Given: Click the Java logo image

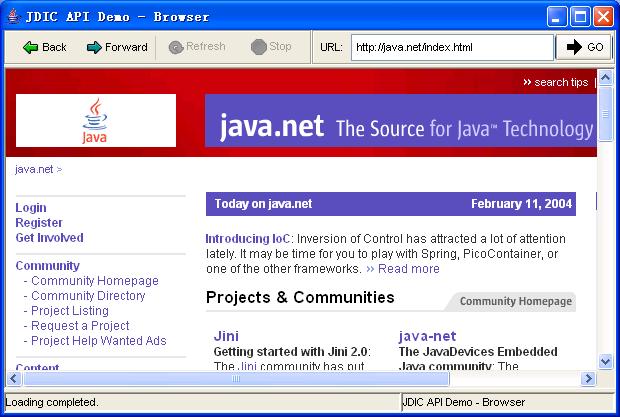Looking at the screenshot, I should [96, 121].
